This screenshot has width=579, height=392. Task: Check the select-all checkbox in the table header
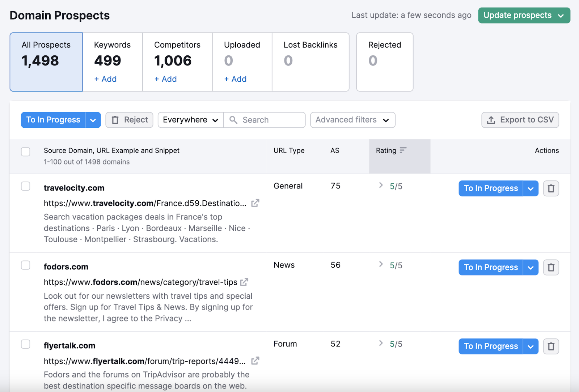[25, 152]
